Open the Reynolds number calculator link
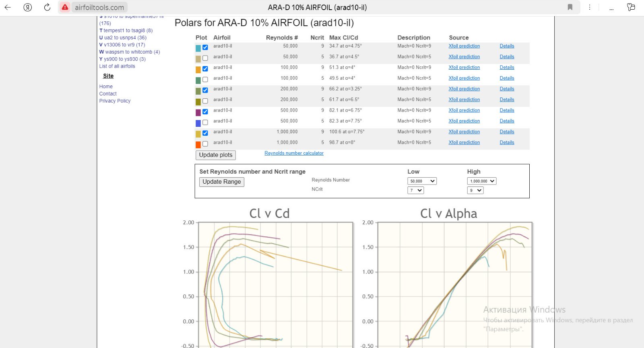Image resolution: width=644 pixels, height=348 pixels. (x=294, y=153)
